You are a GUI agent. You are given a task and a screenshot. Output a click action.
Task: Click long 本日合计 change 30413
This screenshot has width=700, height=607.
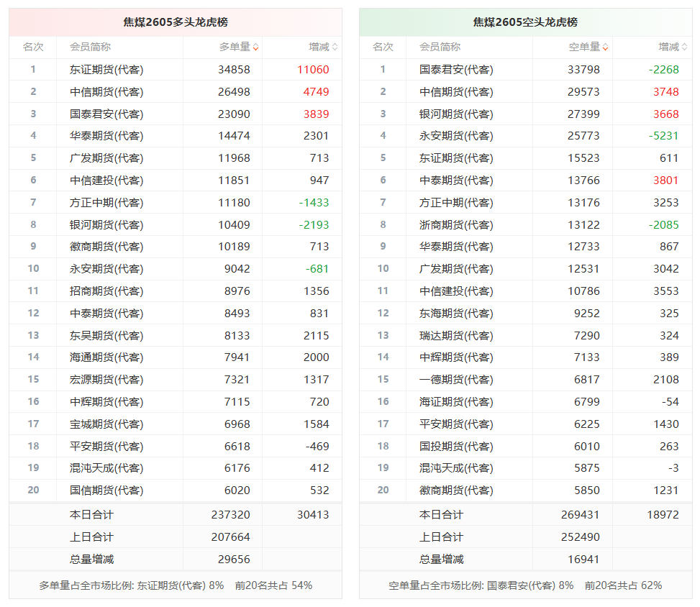[313, 515]
